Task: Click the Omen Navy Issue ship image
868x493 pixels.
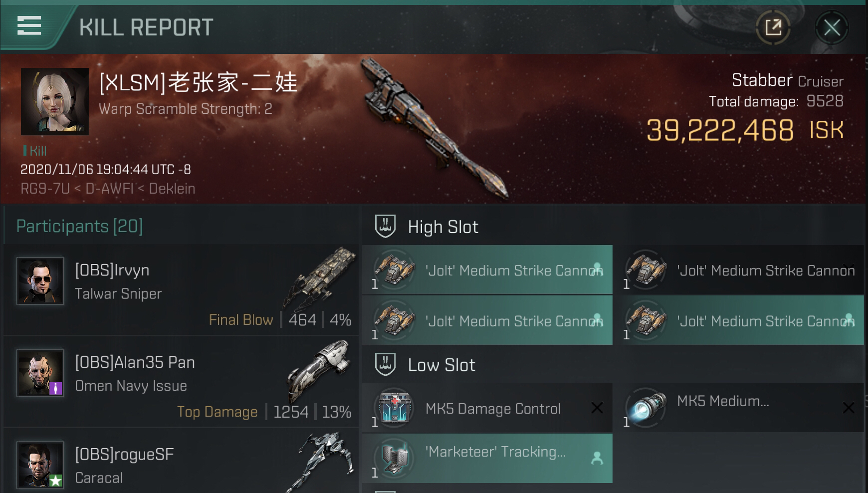Action: point(319,369)
